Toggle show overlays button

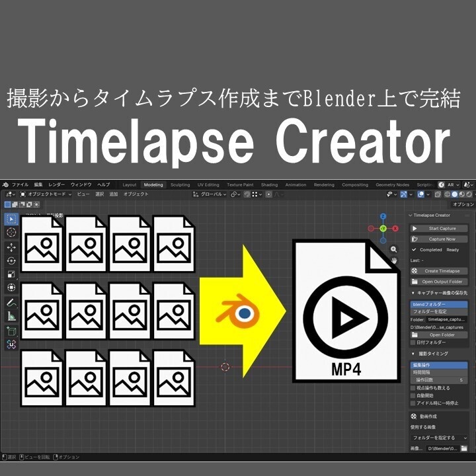tap(420, 194)
